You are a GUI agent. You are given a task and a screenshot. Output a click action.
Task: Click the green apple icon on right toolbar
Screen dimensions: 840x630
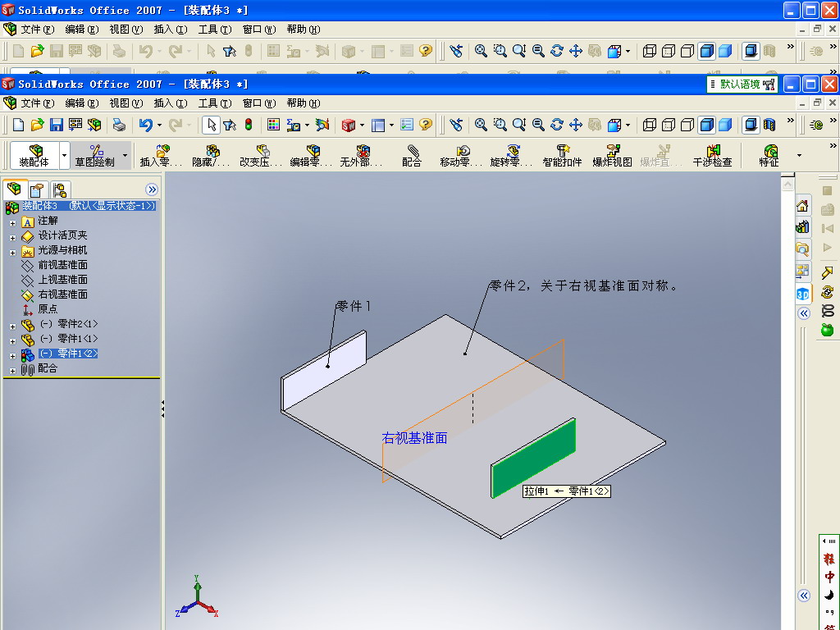(x=828, y=330)
